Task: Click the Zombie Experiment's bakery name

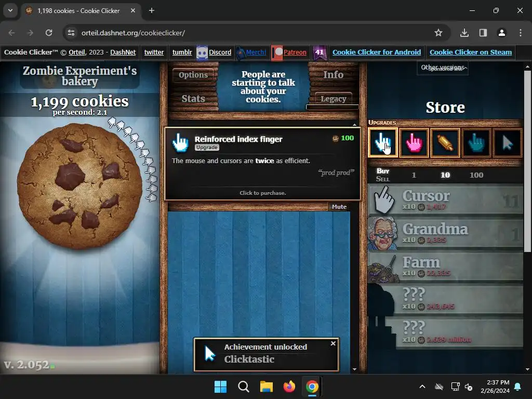Action: [x=79, y=76]
